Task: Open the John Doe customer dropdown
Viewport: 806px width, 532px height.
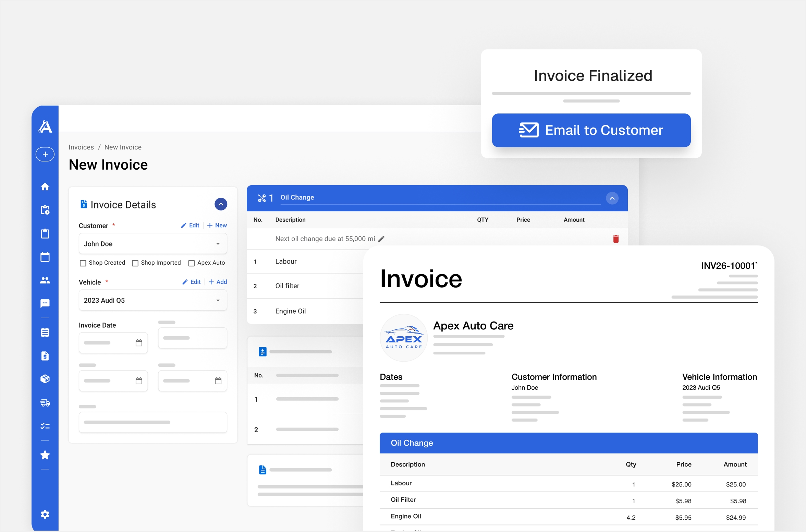Action: pyautogui.click(x=153, y=244)
